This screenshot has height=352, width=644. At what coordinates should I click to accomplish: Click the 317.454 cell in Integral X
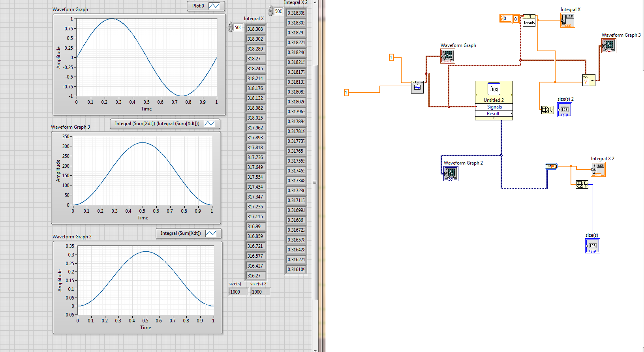point(256,187)
